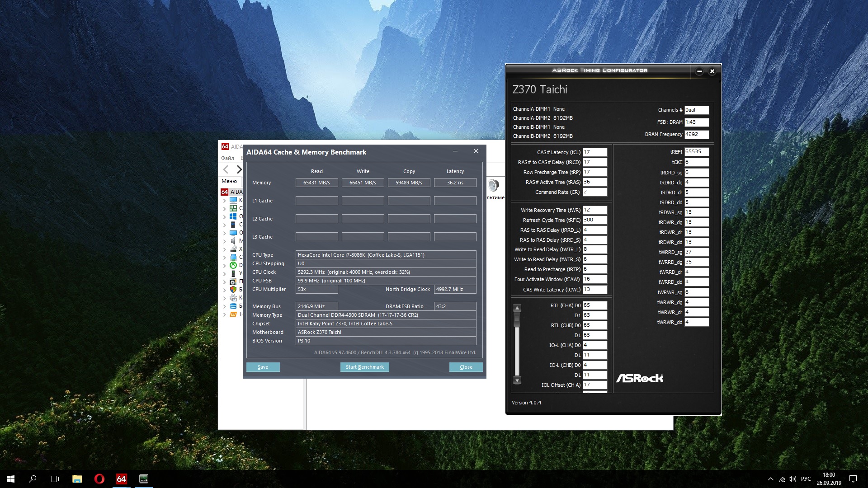Expand the benchmark test node at tree bottom
Viewport: 868px width, 488px height.
(225, 314)
